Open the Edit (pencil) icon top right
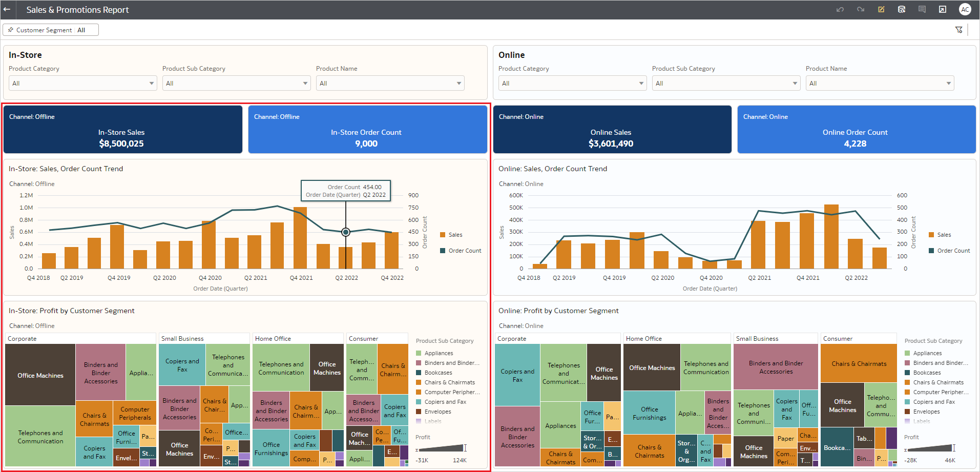Image resolution: width=980 pixels, height=472 pixels. pos(881,9)
